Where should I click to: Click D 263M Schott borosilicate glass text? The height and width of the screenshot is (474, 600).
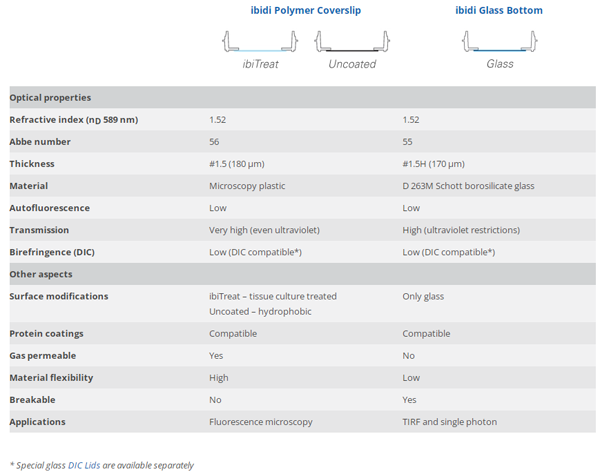[466, 186]
